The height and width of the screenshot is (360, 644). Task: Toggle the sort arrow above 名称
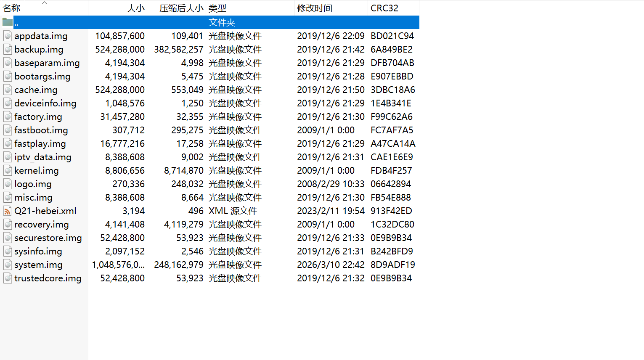click(44, 3)
